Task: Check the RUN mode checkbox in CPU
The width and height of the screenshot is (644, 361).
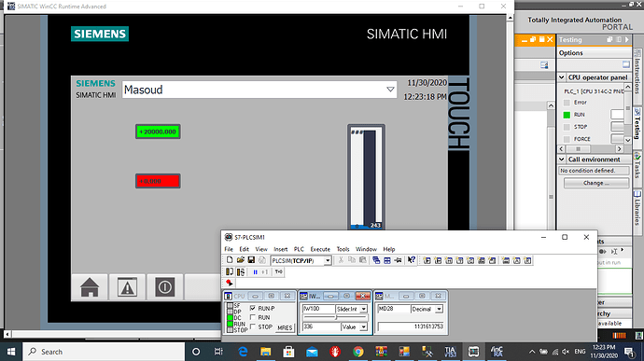Action: (253, 317)
